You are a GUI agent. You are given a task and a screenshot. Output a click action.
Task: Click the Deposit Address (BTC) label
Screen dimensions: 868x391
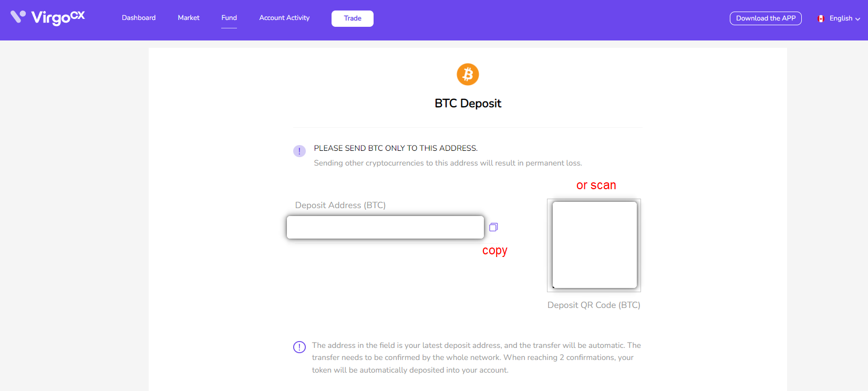340,205
